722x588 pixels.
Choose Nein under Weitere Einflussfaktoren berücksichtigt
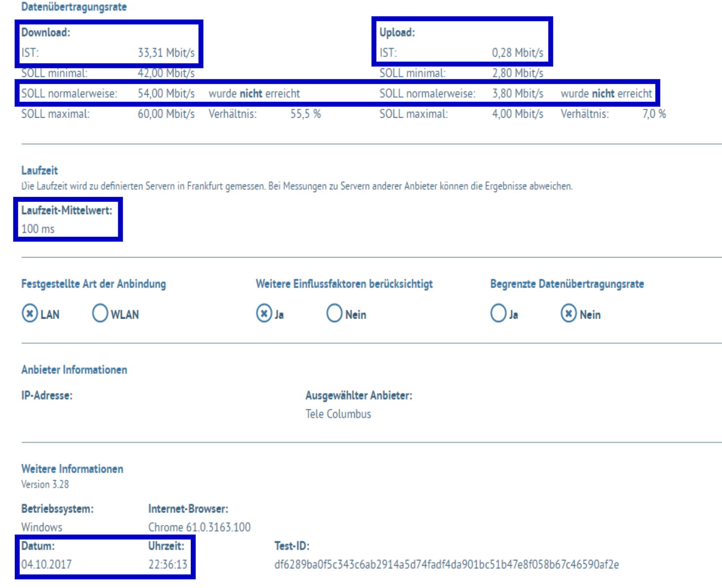[334, 314]
